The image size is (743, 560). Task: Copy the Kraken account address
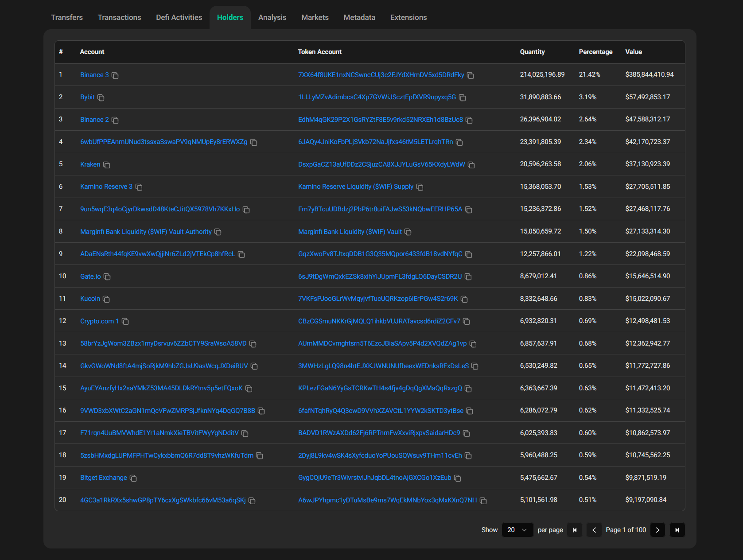point(107,165)
